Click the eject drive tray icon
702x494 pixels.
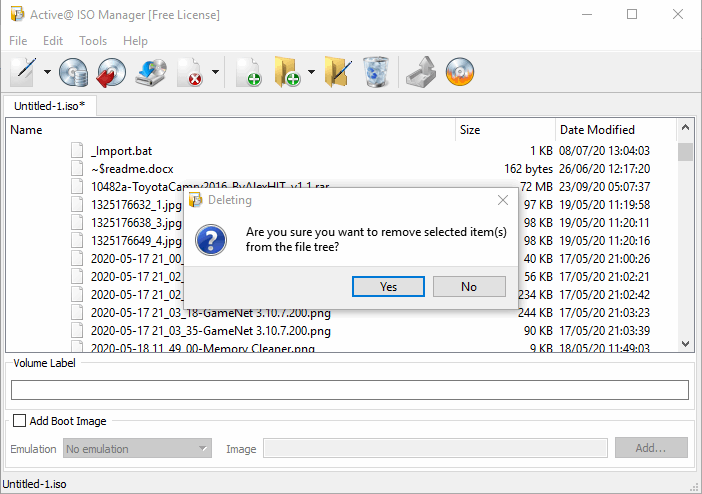(421, 72)
